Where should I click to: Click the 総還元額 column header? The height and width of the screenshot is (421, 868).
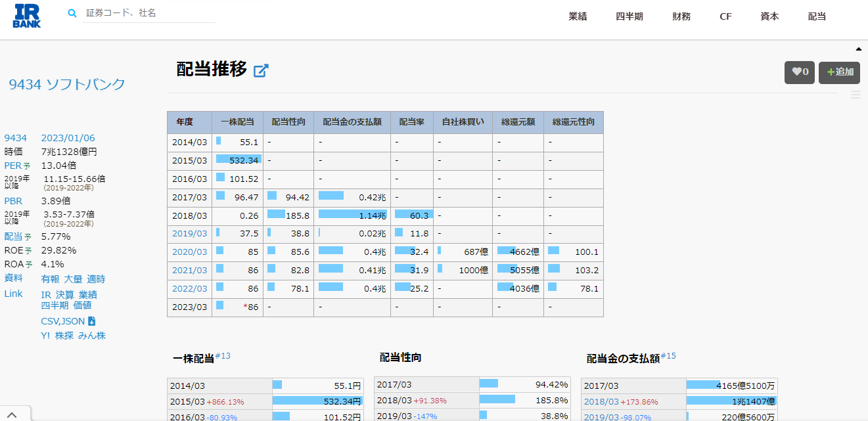pyautogui.click(x=518, y=122)
